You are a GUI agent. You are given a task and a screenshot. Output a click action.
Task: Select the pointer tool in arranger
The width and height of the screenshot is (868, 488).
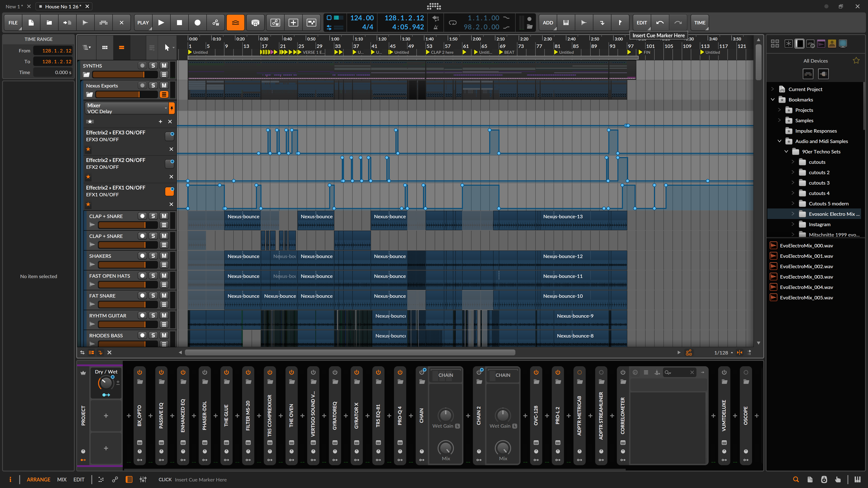tap(167, 47)
